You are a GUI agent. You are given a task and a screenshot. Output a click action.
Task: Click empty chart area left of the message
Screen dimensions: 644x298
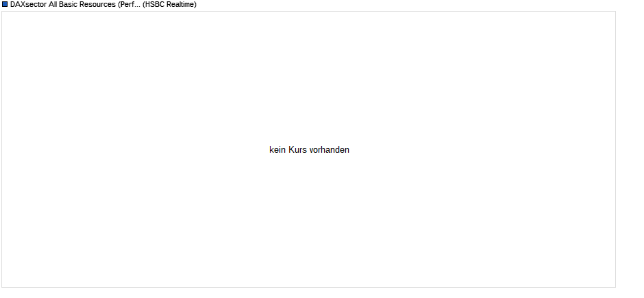[x=136, y=150]
